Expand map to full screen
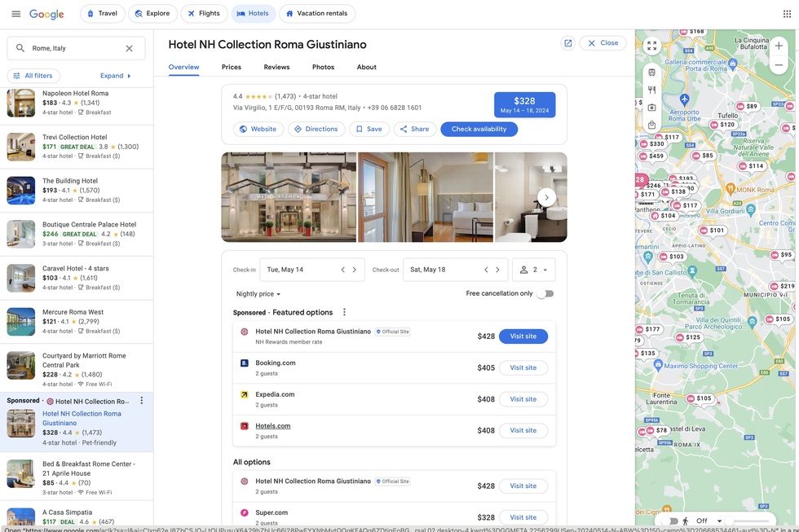799x532 pixels. click(x=651, y=46)
